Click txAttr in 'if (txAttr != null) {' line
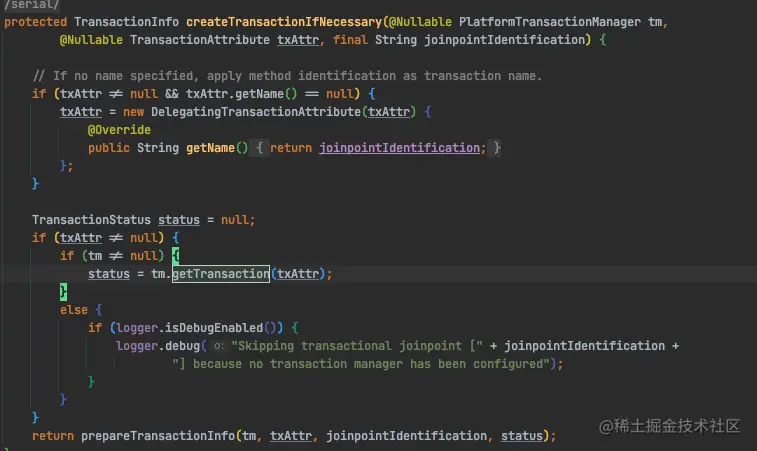Screen dimensions: 757x451 click(x=81, y=238)
